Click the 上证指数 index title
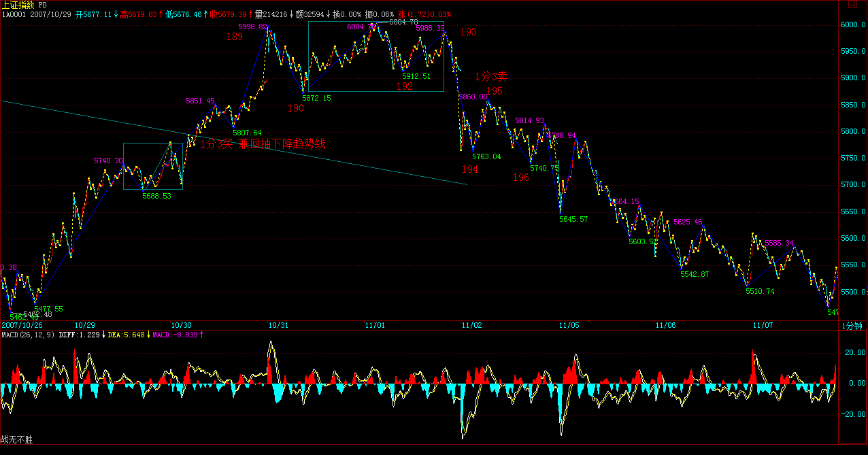Viewport: 868px width, 455px height. 19,5
